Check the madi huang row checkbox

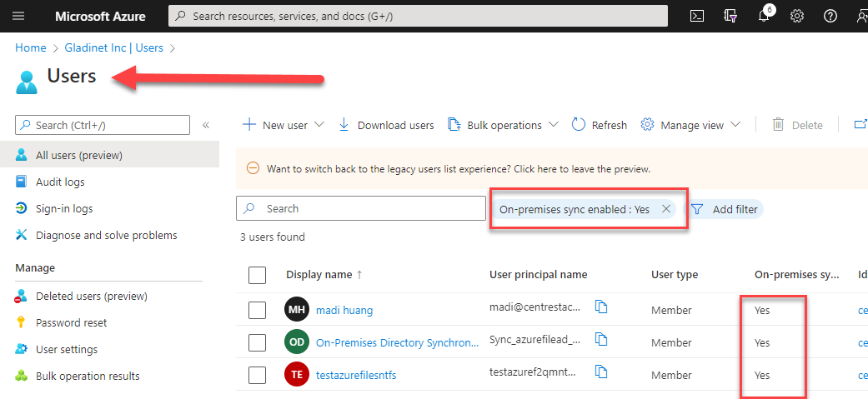tap(258, 310)
